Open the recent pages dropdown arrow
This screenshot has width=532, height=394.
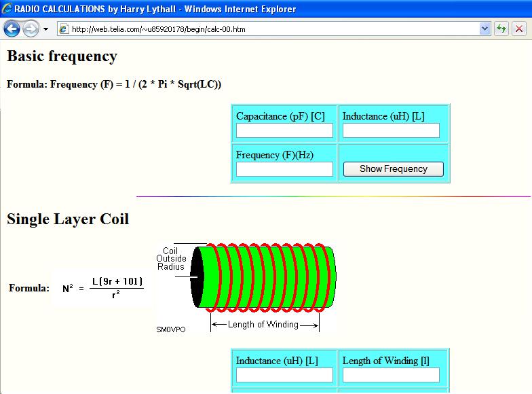[45, 29]
